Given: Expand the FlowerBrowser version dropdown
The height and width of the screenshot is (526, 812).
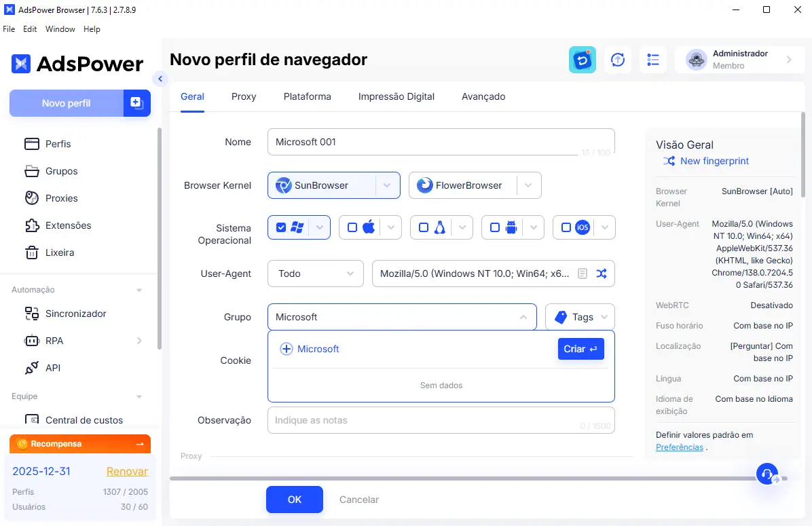Looking at the screenshot, I should (528, 185).
